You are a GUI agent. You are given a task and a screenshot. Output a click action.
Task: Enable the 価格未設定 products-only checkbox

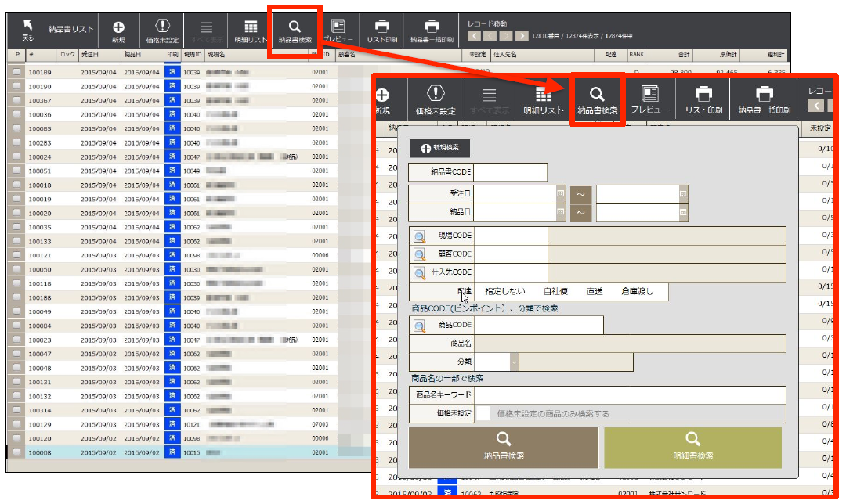[484, 413]
